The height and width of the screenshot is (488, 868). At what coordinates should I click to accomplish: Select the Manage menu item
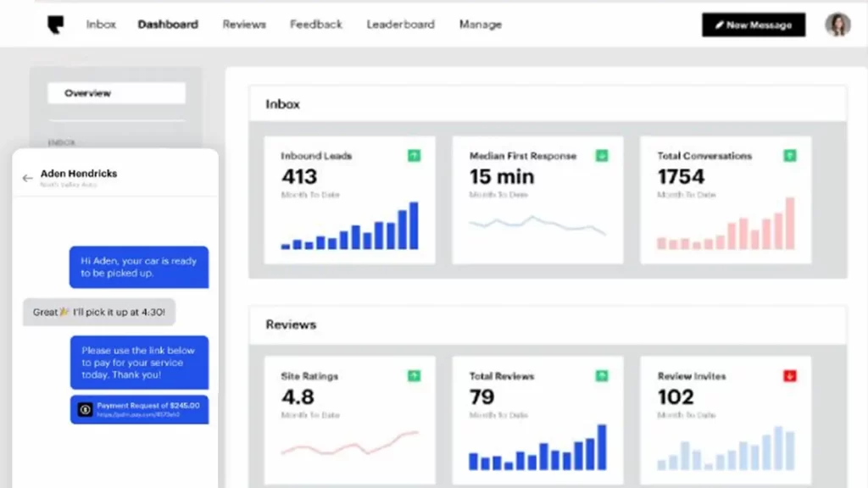(481, 25)
